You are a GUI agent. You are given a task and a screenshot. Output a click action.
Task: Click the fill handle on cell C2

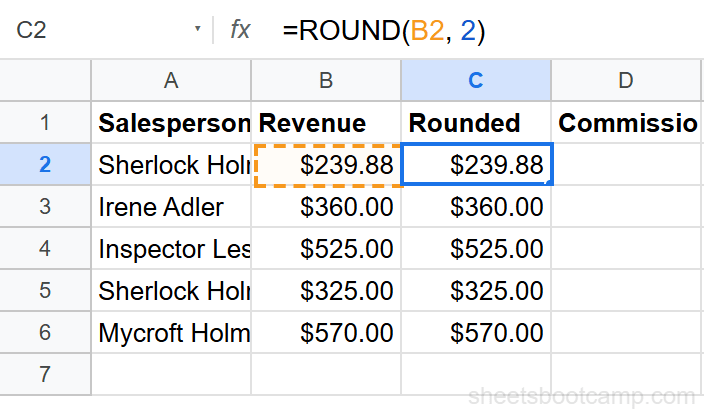[550, 183]
